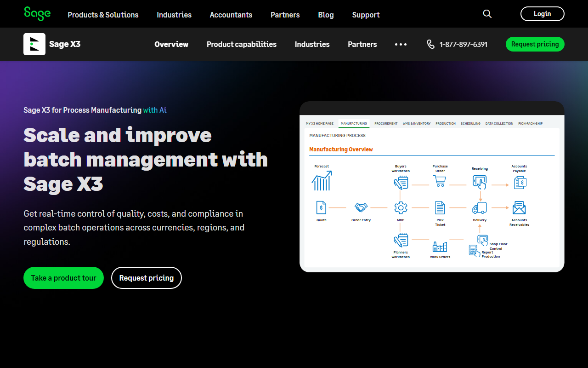Screen dimensions: 588x368
Task: Select Product capabilities in sub-navigation
Action: [x=242, y=44]
